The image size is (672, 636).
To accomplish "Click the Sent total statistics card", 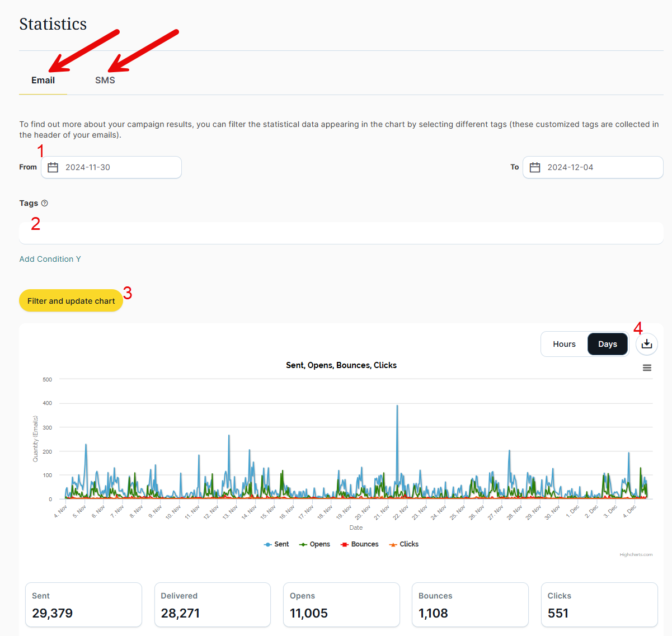I will (83, 605).
